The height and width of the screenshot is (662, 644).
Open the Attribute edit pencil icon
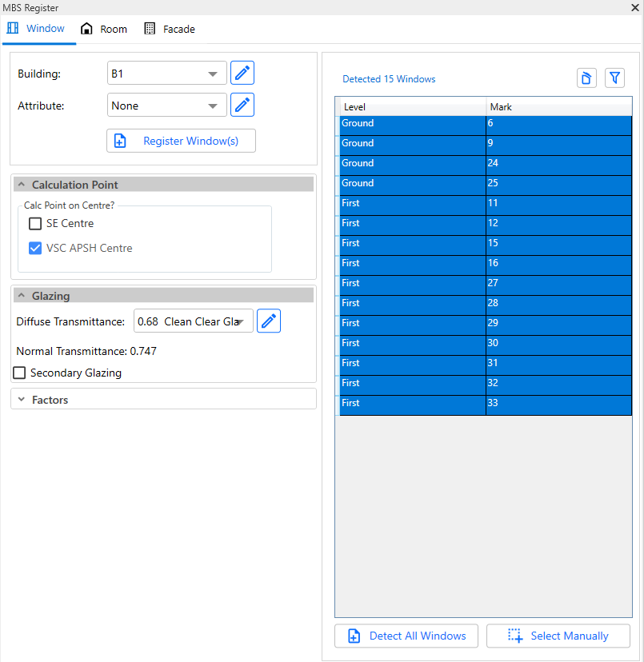pyautogui.click(x=242, y=105)
